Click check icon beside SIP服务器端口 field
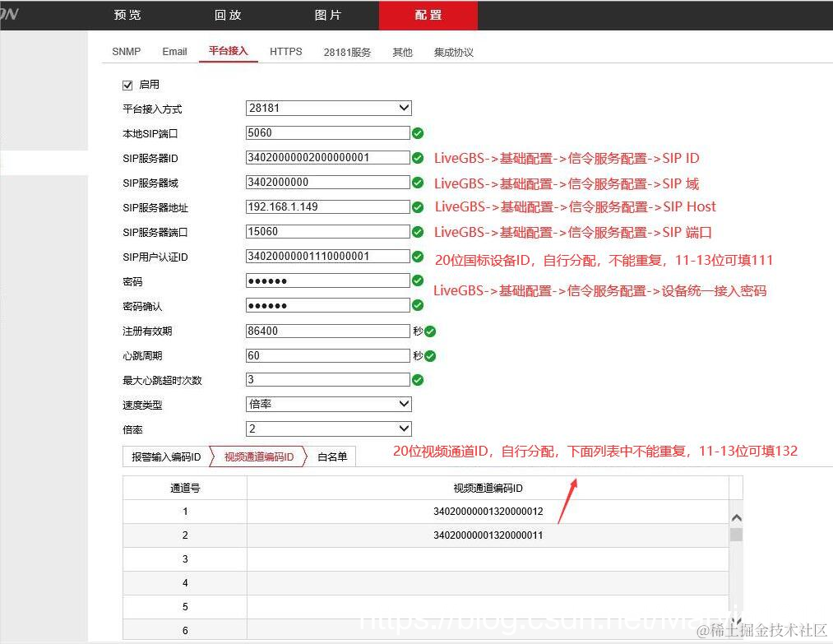The height and width of the screenshot is (644, 833). tap(417, 232)
